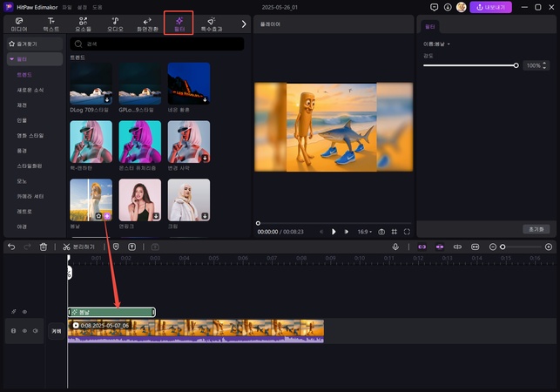Viewport: 560px width, 392px height.
Task: Click the delete trash icon in timeline toolbar
Action: click(x=44, y=247)
